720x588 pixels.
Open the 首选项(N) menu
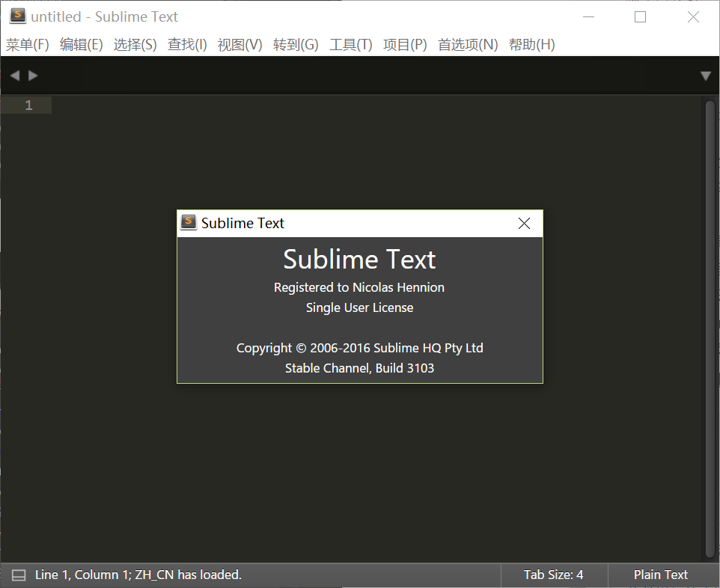pos(468,45)
